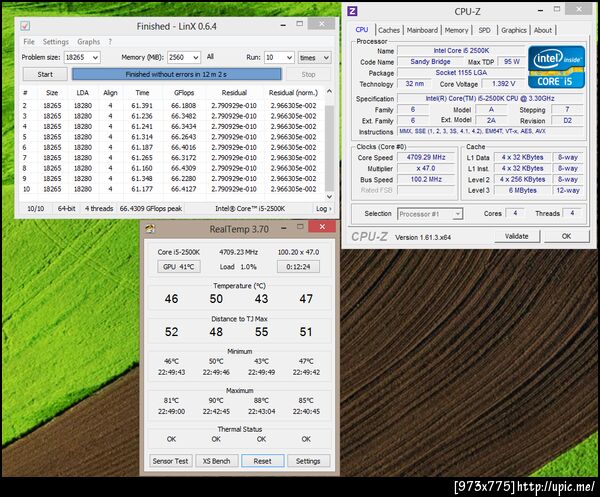The image size is (600, 497).
Task: Click the Stop button in LinX
Action: click(308, 74)
